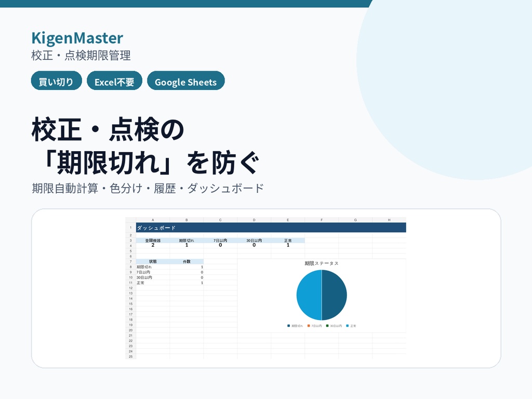Image resolution: width=532 pixels, height=399 pixels.
Task: Click the 状態 table header cell
Action: 153,262
